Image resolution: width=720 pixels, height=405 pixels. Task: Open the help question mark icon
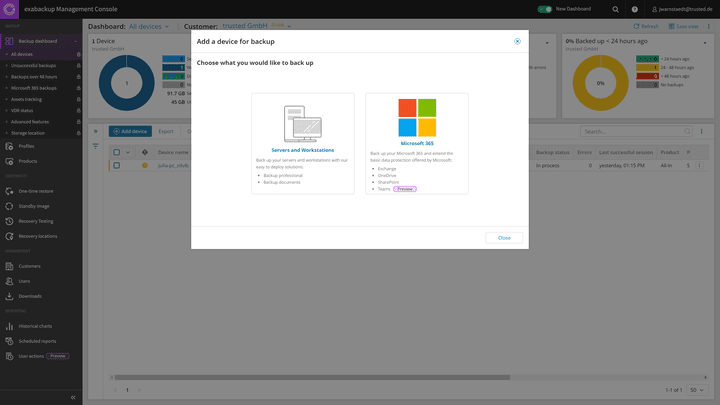pos(635,9)
